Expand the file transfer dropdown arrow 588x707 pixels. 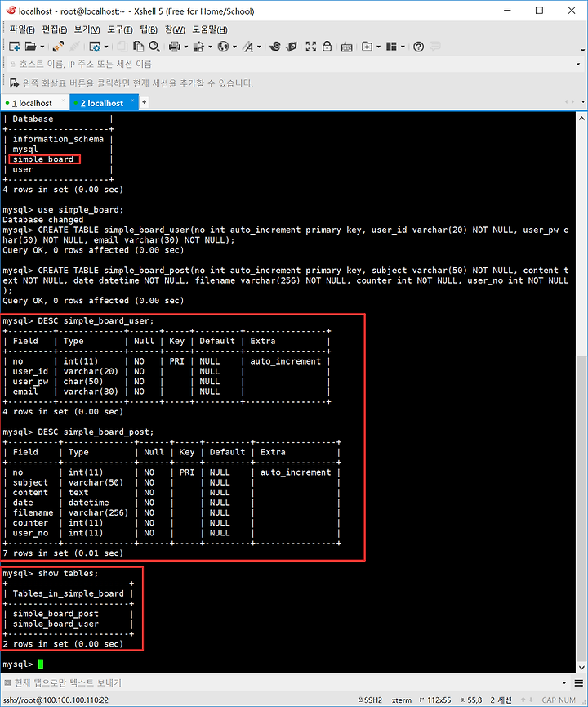[x=211, y=47]
